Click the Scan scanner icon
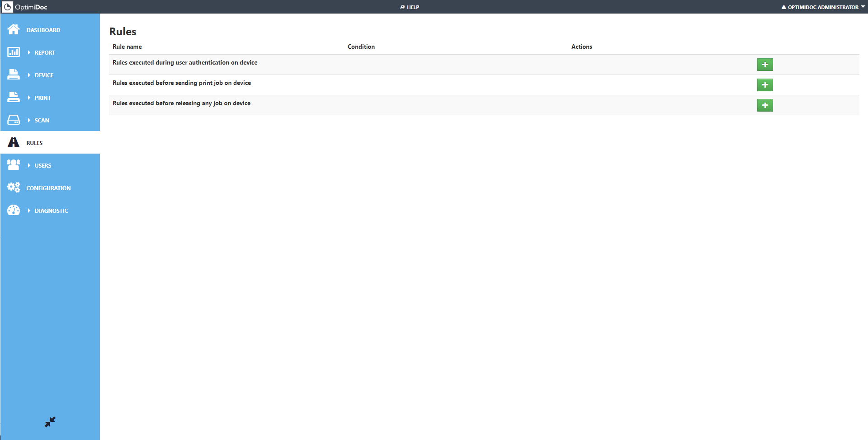This screenshot has width=868, height=440. (14, 120)
